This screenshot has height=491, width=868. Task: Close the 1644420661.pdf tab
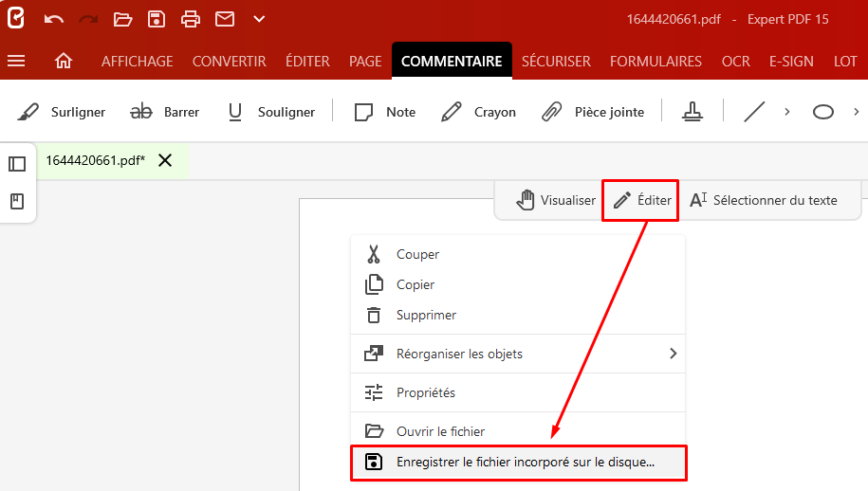pyautogui.click(x=165, y=160)
